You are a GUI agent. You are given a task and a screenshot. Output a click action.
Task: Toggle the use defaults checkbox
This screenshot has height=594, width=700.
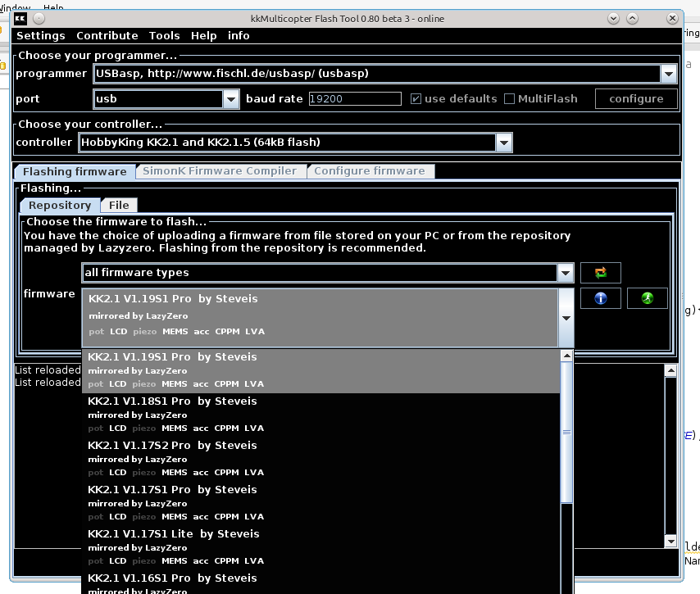point(416,98)
